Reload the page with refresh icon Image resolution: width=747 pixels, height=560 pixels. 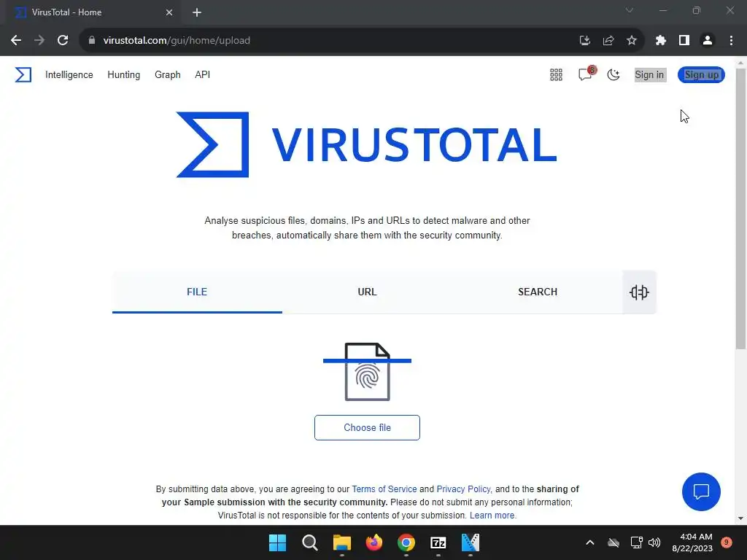63,41
